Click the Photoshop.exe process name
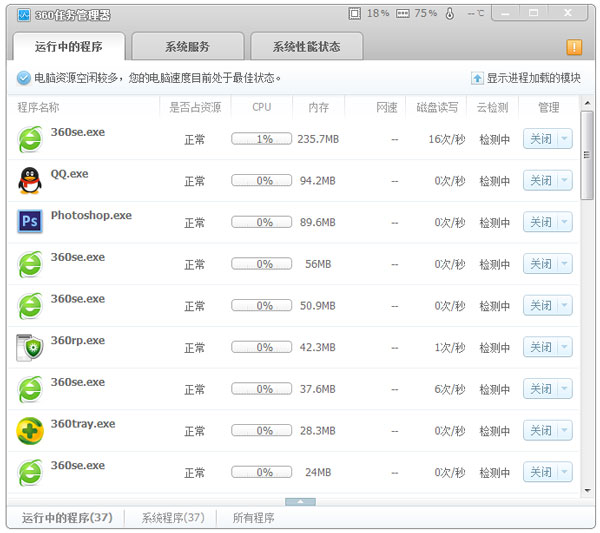The image size is (600, 533). 91,215
